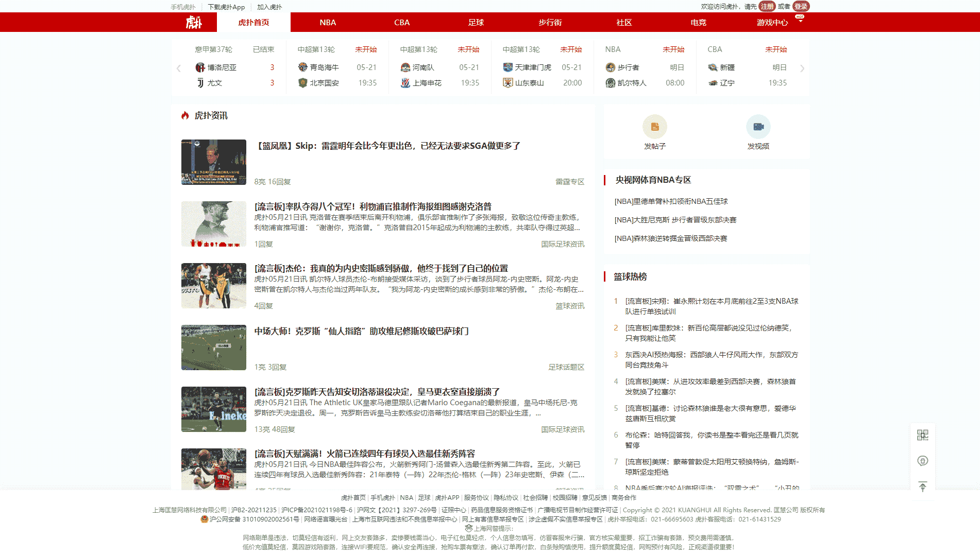Click the 克洛普 article thumbnail
The height and width of the screenshot is (556, 980).
click(214, 224)
